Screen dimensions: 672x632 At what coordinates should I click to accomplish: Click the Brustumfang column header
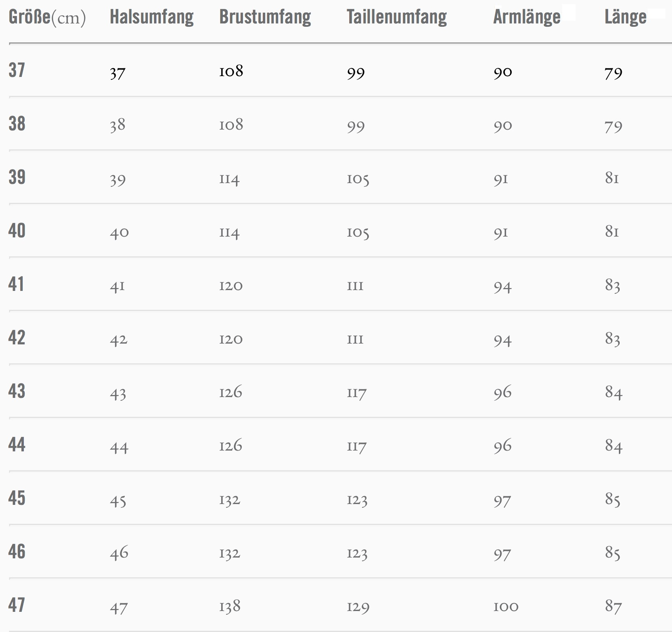[x=265, y=17]
